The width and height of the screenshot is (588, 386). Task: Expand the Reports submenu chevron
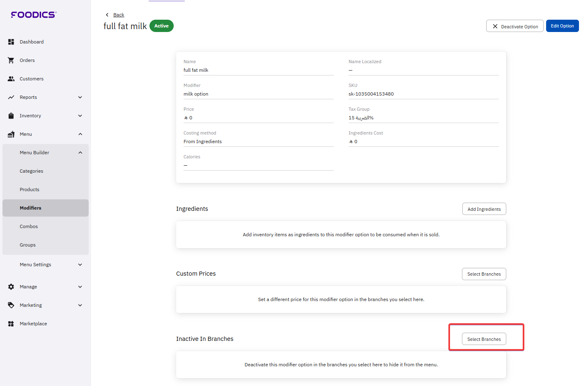coord(80,97)
